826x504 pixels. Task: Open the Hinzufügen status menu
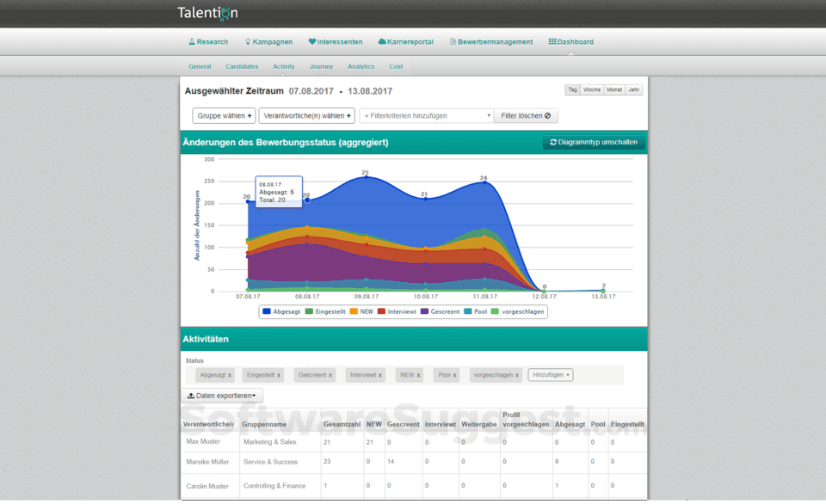click(x=550, y=374)
